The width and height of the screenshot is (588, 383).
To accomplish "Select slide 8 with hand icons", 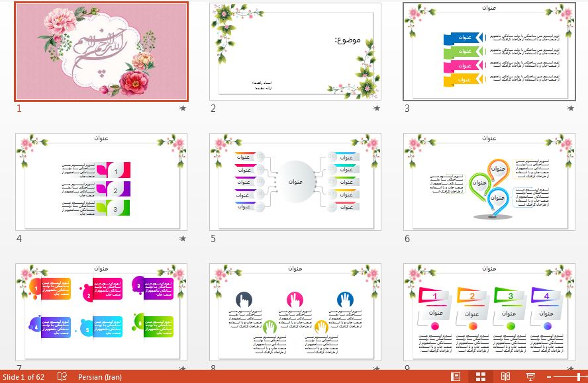I will click(x=295, y=312).
